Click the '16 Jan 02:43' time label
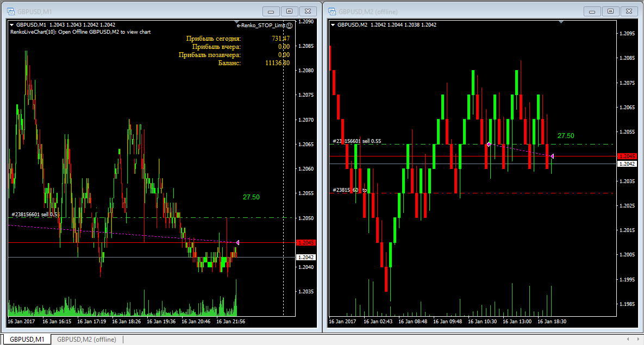Screen dimensions: 644x345 [378, 322]
